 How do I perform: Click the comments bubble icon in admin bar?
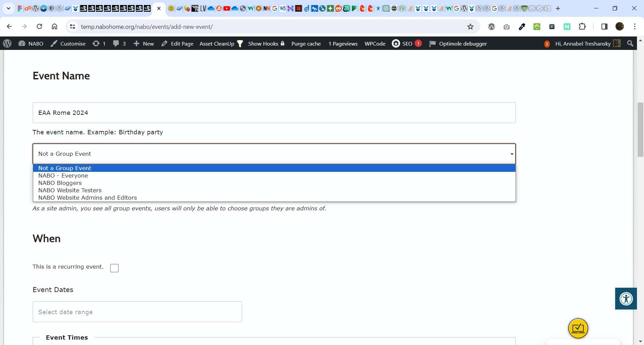pos(116,44)
